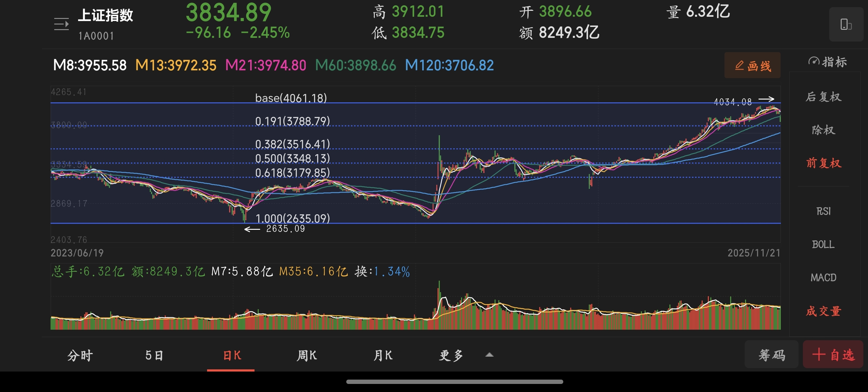Click the plus icon in 自选
The image size is (868, 392).
819,354
